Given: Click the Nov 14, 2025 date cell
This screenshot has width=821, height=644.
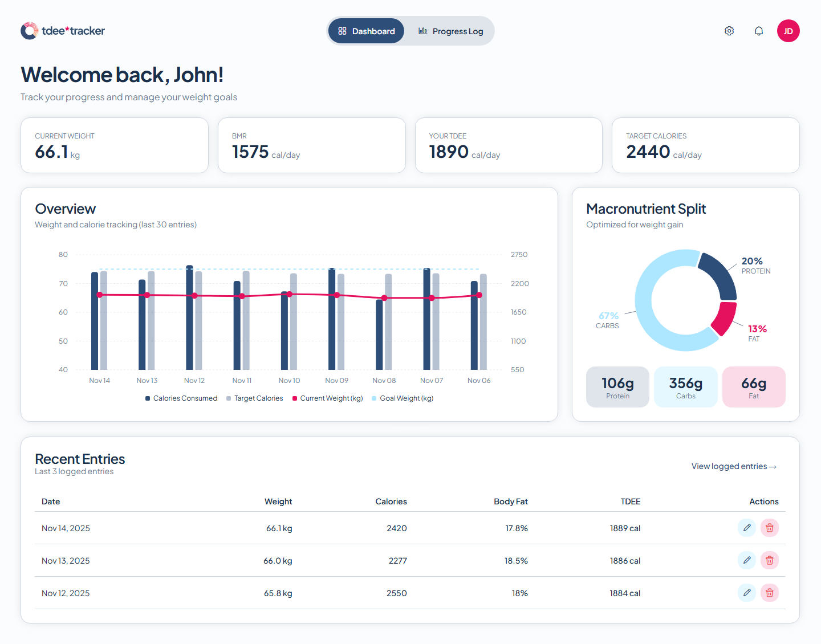Looking at the screenshot, I should tap(66, 528).
